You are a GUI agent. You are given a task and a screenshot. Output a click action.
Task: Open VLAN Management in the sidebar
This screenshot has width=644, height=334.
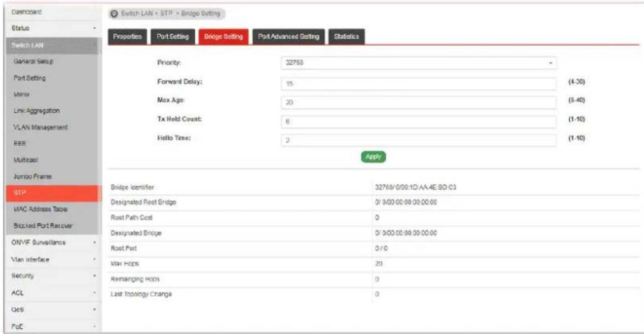point(52,127)
